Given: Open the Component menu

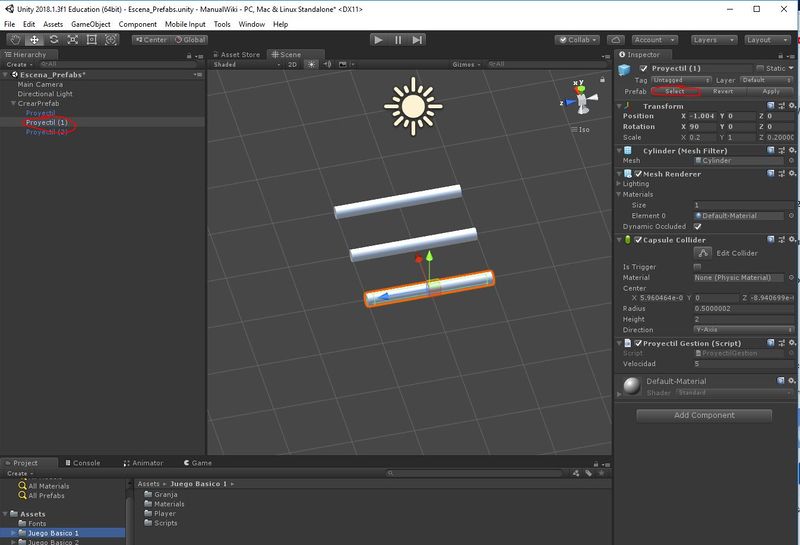Looking at the screenshot, I should (x=138, y=24).
